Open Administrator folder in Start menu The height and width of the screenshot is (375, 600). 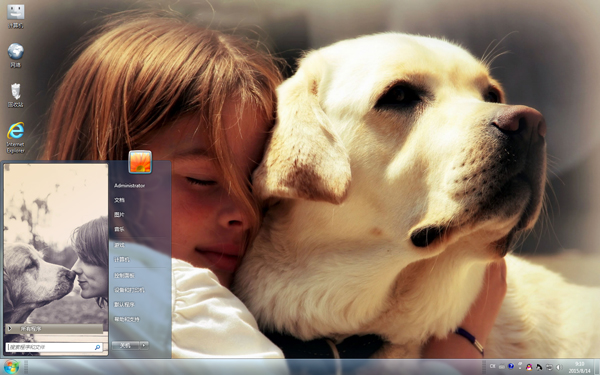(129, 186)
